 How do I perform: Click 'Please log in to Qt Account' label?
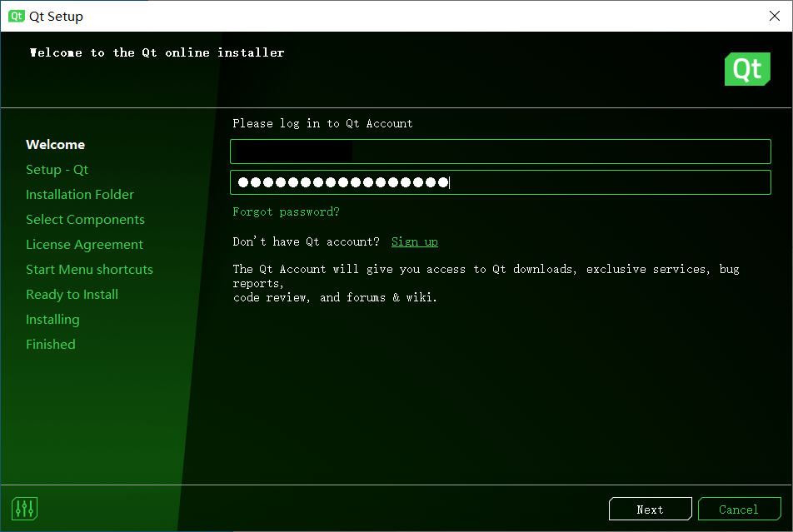(322, 123)
